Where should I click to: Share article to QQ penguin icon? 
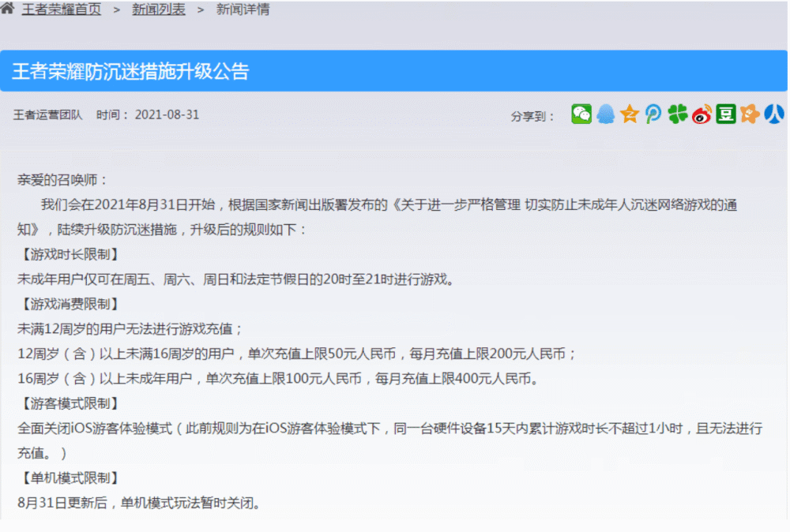tap(606, 114)
